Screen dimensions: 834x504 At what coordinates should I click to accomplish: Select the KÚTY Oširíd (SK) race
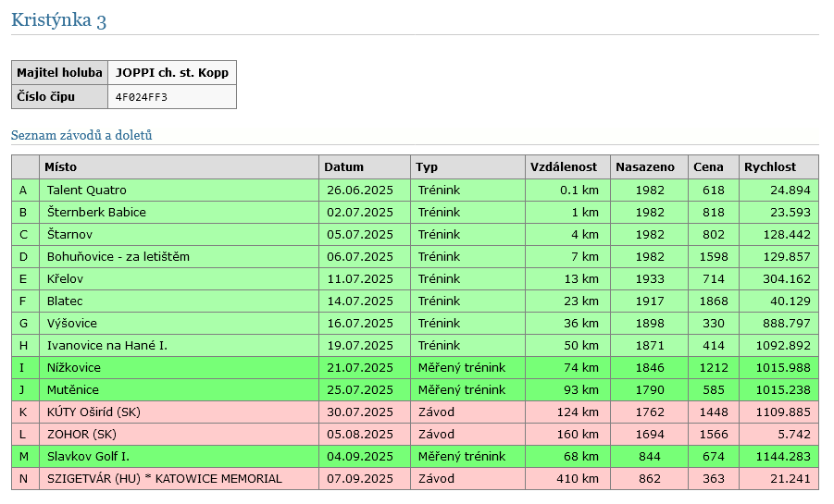93,412
